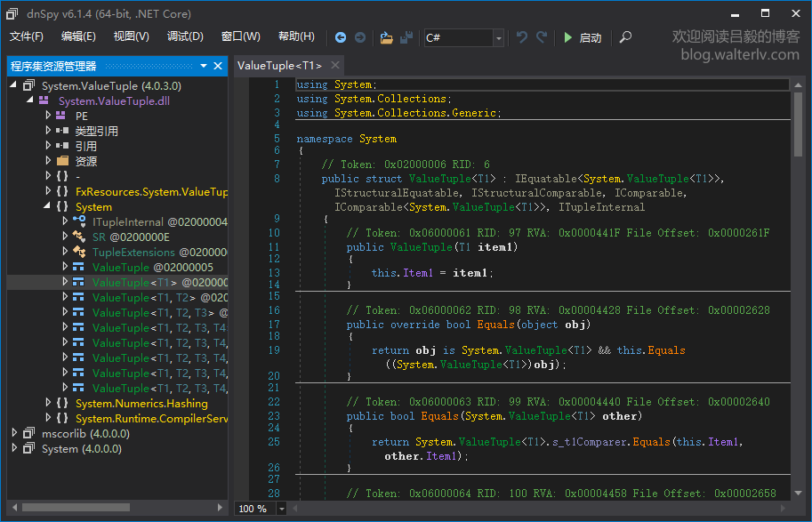
Task: Close the 程序集资源管理器 panel
Action: (x=218, y=66)
